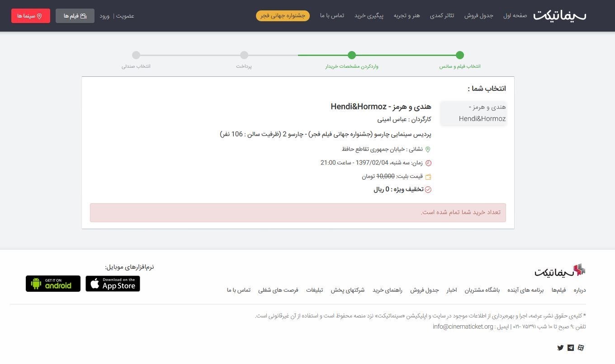
Task: Click the info@cinematicket.org email address
Action: pos(463,327)
